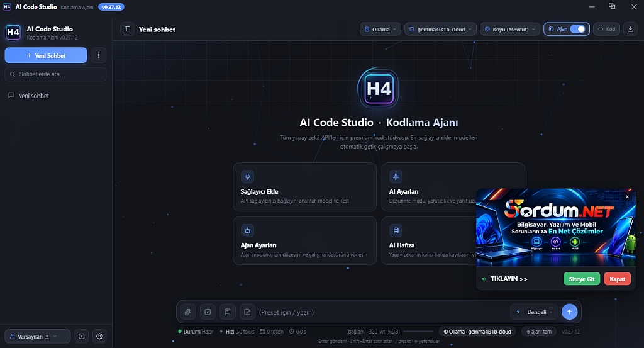Viewport: 644px width, 348px height.
Task: Click the Durum: Hazır status text
Action: (x=196, y=332)
